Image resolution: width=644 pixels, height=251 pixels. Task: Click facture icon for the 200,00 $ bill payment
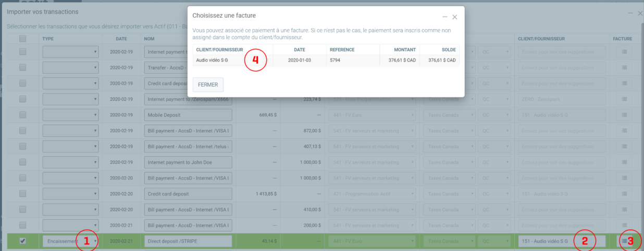point(624,225)
